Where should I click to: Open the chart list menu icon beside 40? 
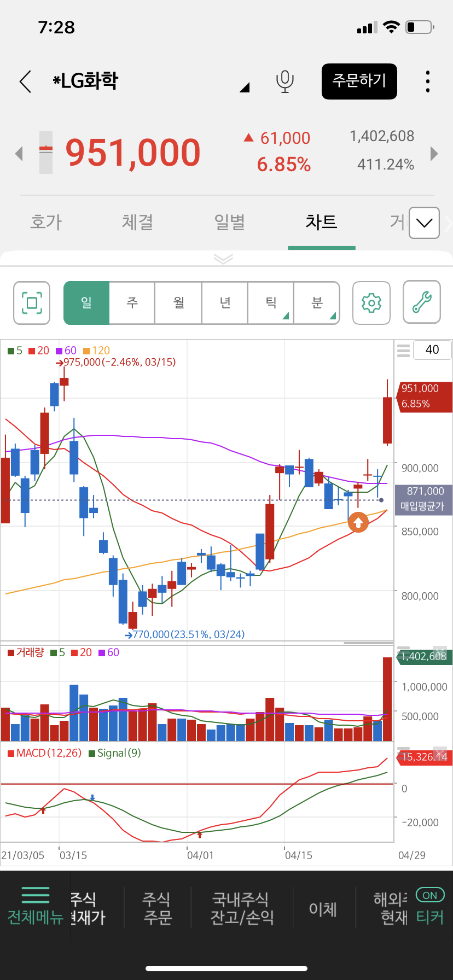coord(403,351)
